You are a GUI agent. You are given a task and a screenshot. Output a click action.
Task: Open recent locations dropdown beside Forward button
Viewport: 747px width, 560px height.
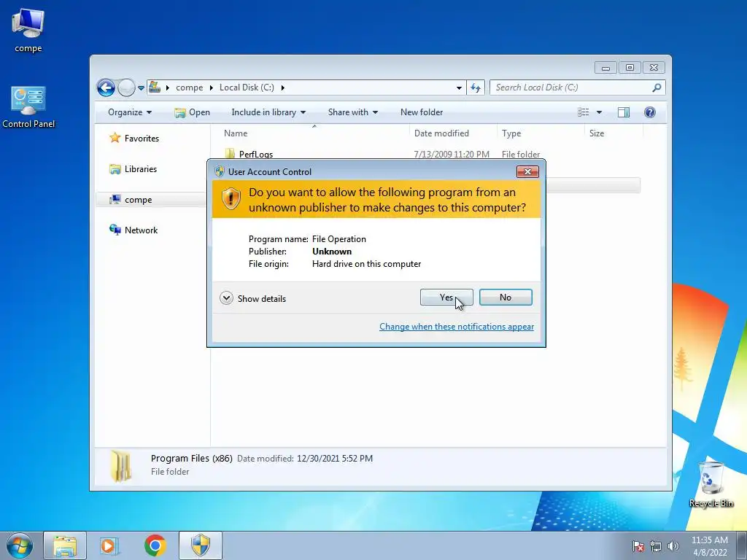(141, 88)
